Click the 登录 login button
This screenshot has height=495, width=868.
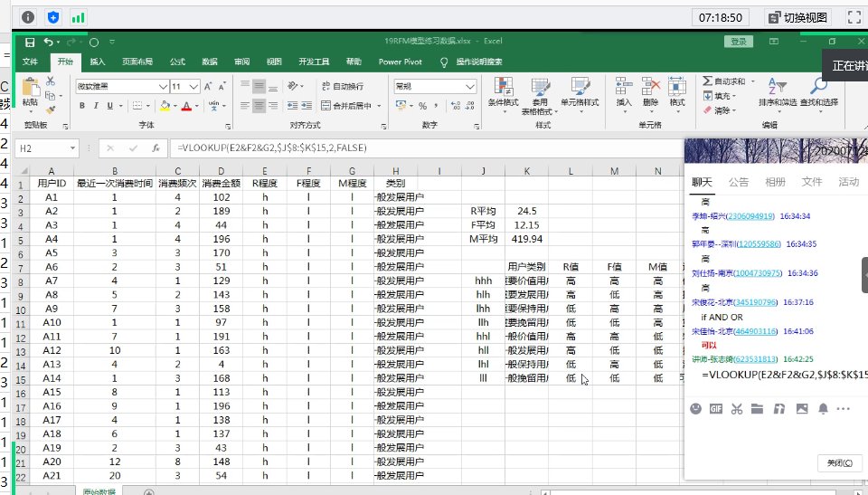pos(739,42)
